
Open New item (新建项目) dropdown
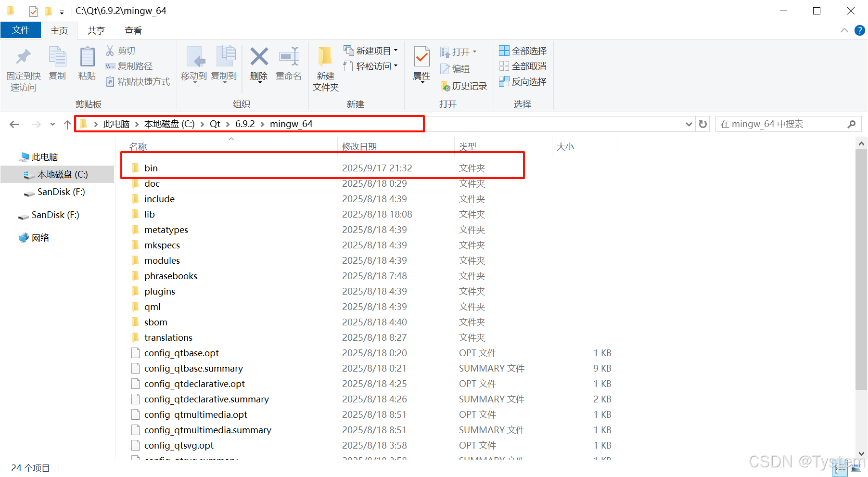pyautogui.click(x=370, y=51)
